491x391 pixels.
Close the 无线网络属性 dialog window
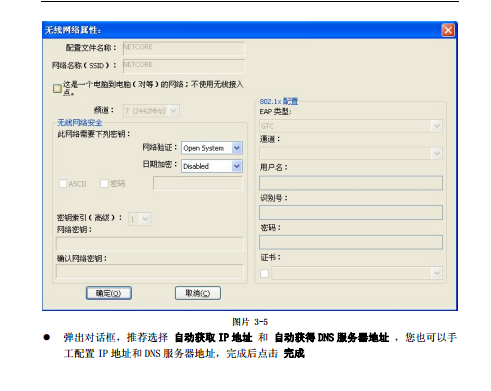coord(448,30)
